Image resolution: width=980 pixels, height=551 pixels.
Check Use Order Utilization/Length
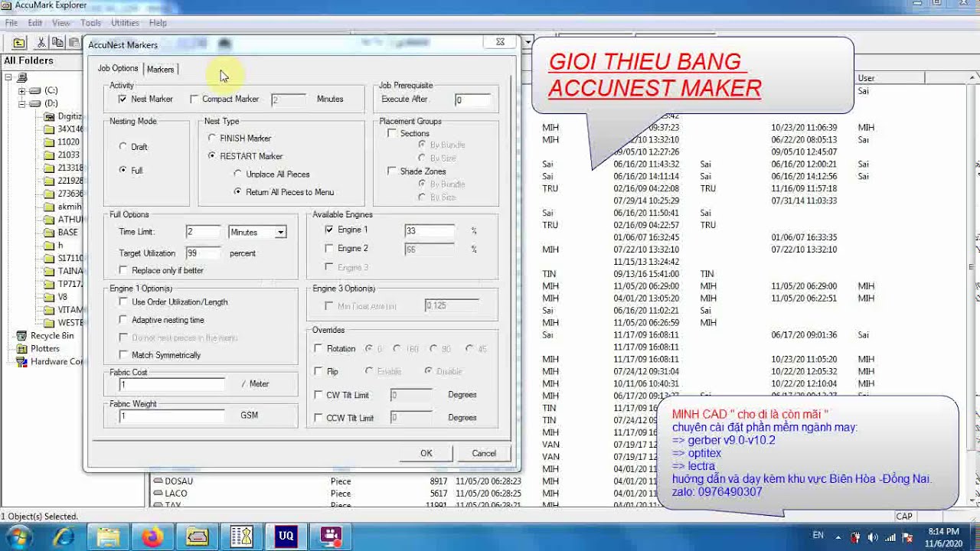(123, 302)
